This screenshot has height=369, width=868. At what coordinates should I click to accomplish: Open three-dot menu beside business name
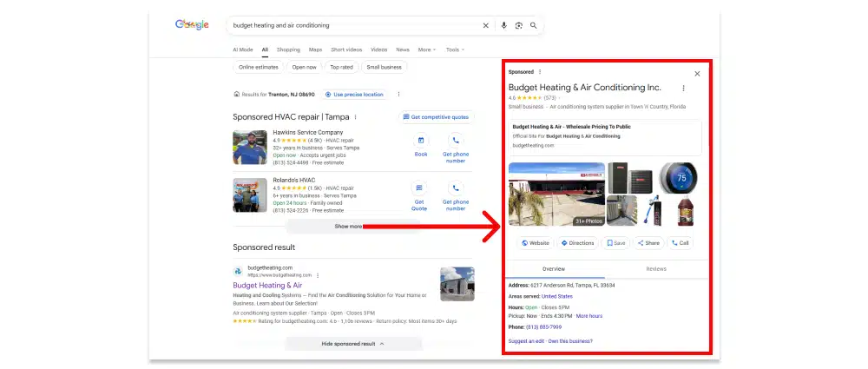pos(683,88)
